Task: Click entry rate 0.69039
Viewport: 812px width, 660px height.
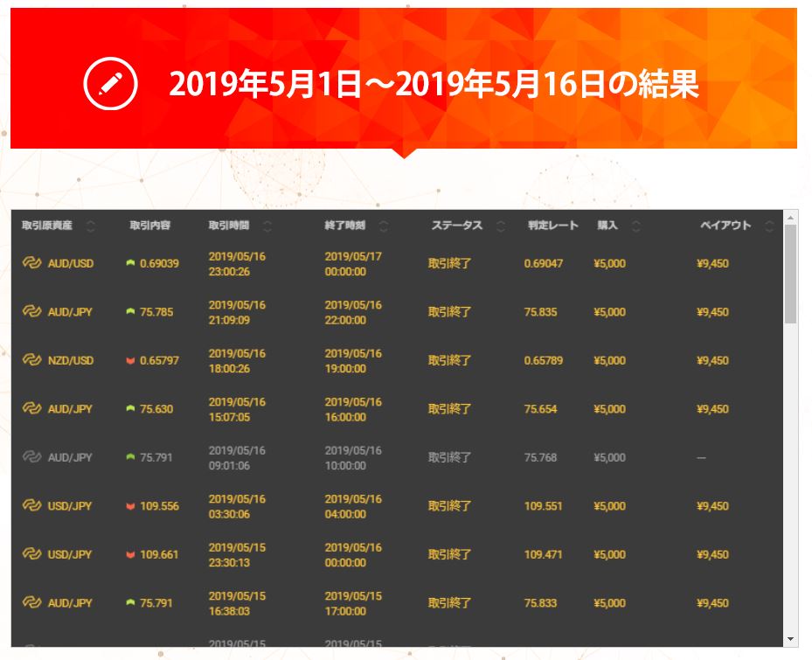Action: pos(159,263)
